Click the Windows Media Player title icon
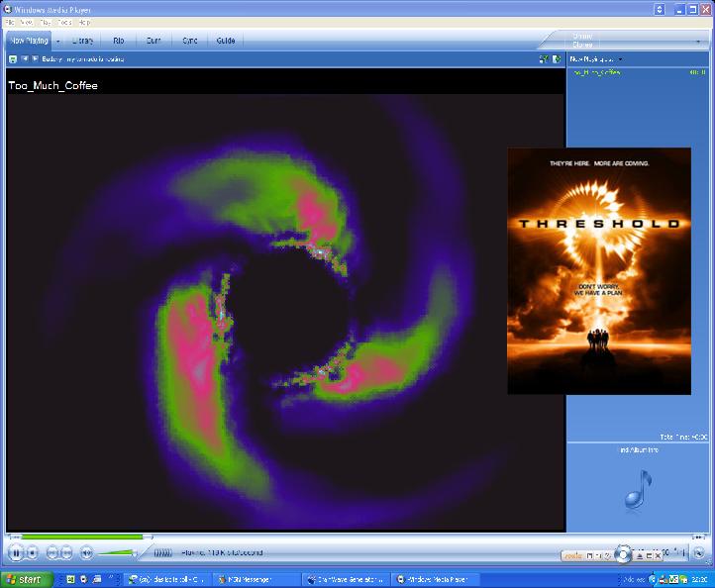 (x=7, y=9)
